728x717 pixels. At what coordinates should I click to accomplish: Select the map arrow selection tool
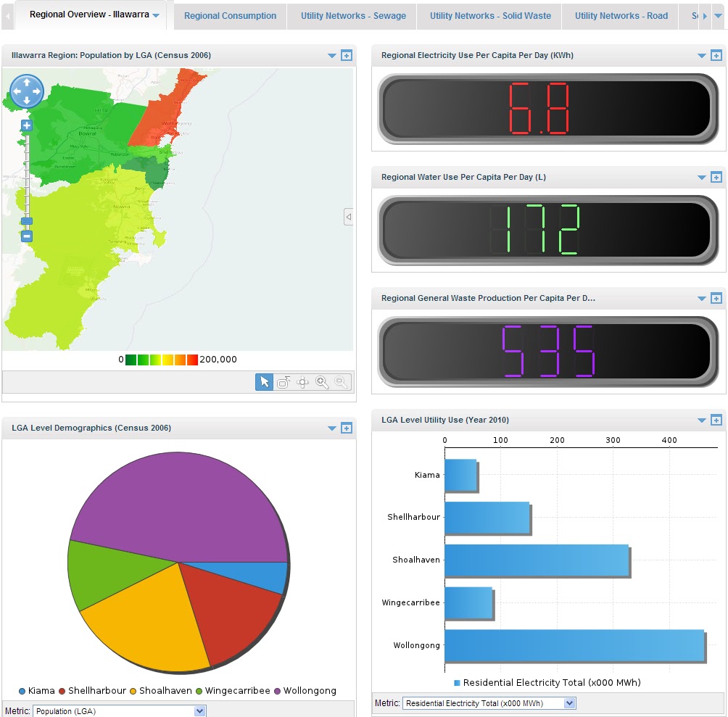point(264,382)
